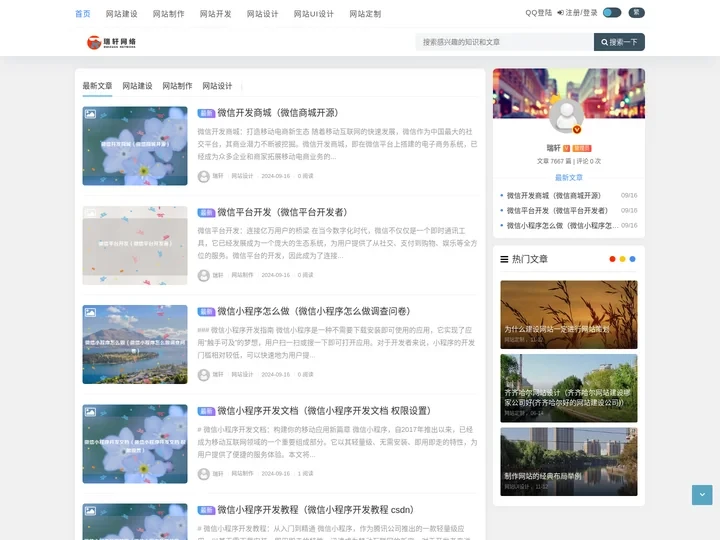Click image icon on 微信小程序怎么做 thumbnail
720x540 pixels.
click(x=90, y=312)
